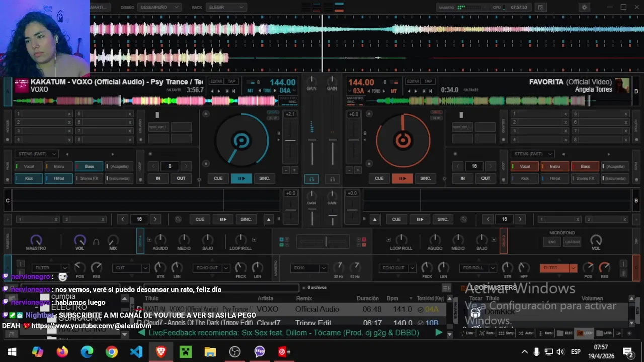
Task: Open Visual Studio Code from taskbar
Action: 136,352
